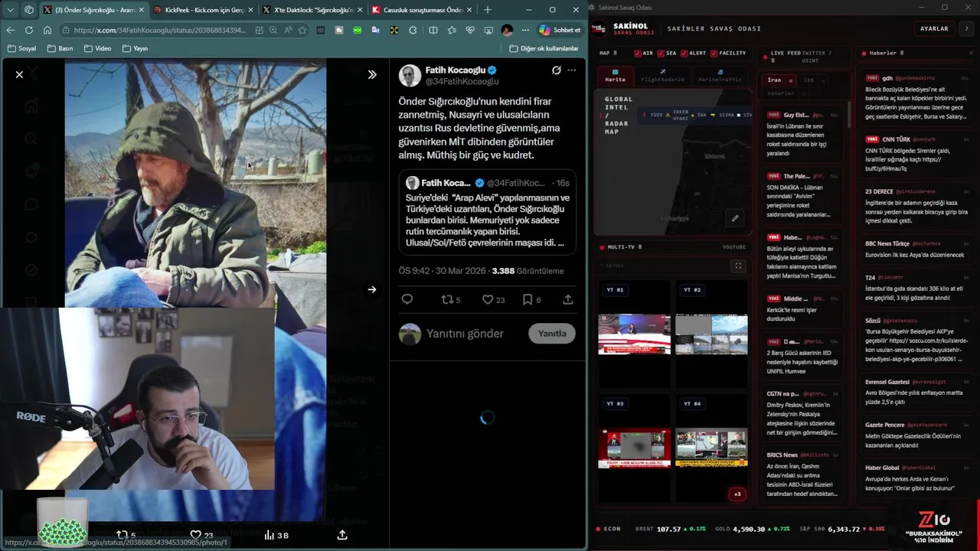Open the Copilot 'Sohbet et' button
This screenshot has height=551, width=980.
560,30
